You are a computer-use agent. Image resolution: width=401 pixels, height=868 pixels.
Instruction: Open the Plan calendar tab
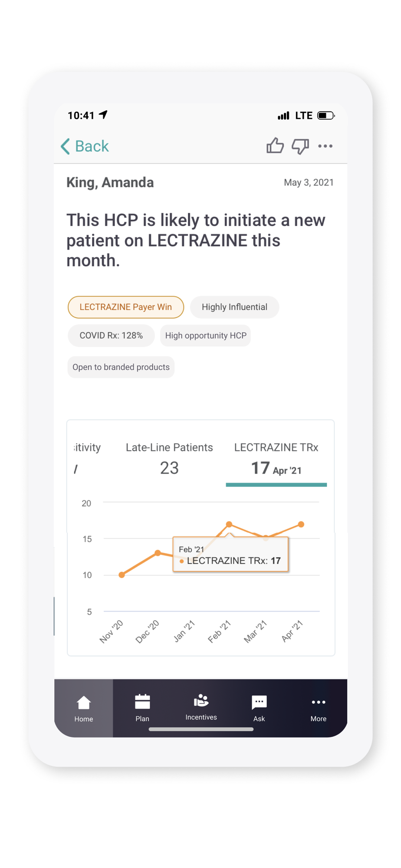(x=142, y=708)
